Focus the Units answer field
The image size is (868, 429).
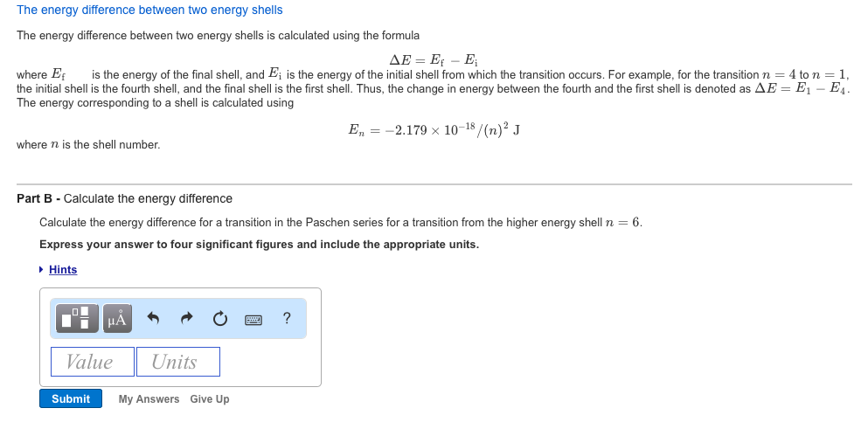click(178, 362)
